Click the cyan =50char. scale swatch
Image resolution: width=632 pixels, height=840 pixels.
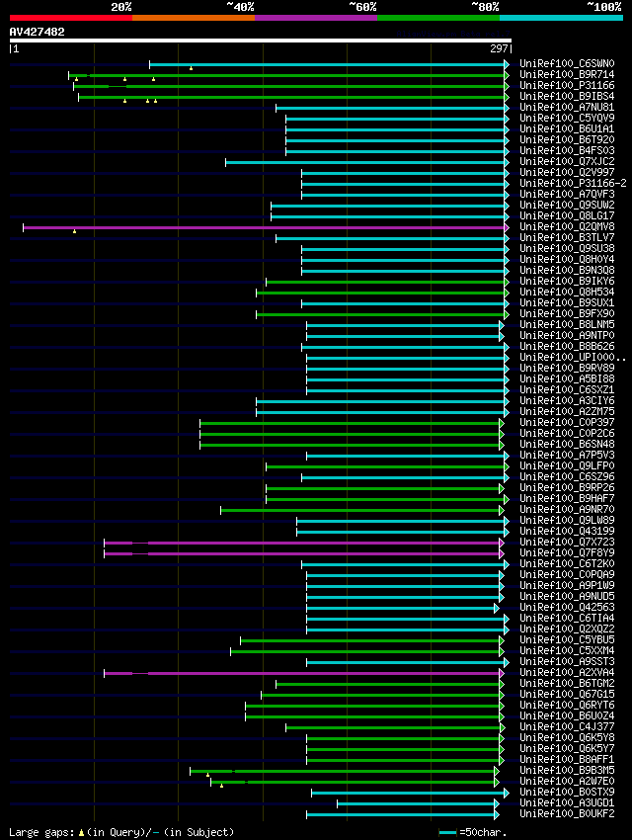tap(448, 832)
